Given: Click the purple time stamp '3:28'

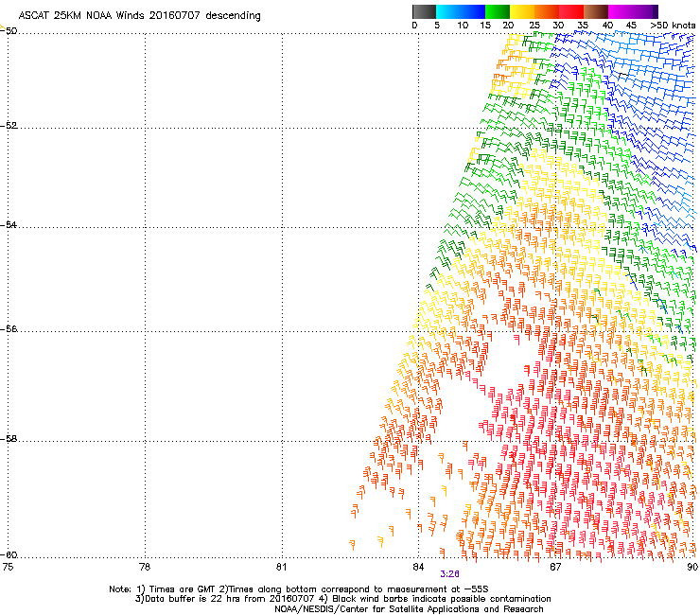Looking at the screenshot, I should point(449,574).
